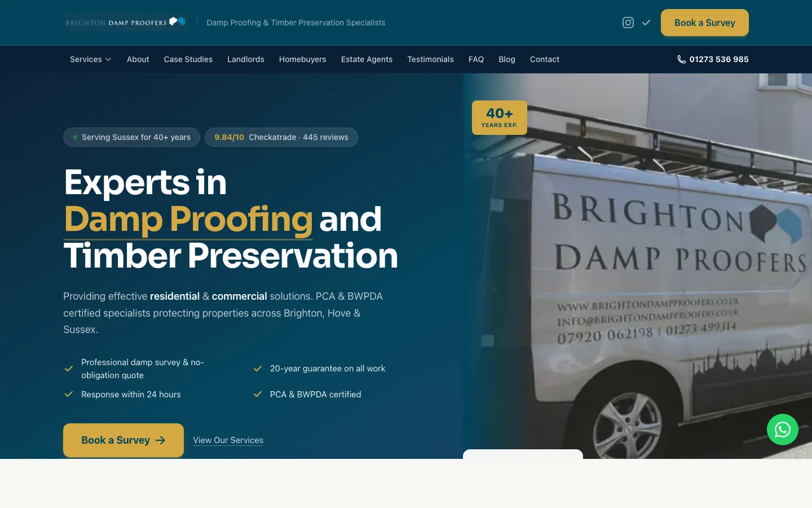Click the Brighton Damp Proofers hexagon logo
Viewport: 812px width, 508px height.
pyautogui.click(x=176, y=21)
